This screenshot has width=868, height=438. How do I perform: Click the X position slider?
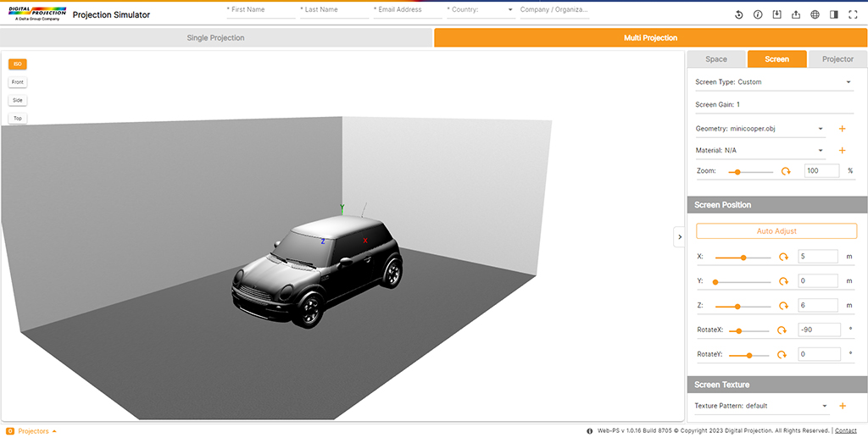743,257
